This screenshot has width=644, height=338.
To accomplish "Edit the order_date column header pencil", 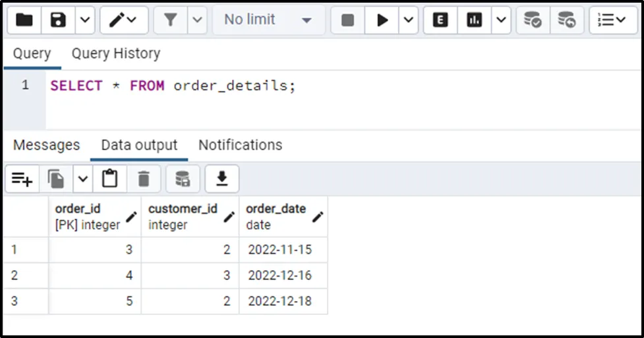I will tap(318, 217).
